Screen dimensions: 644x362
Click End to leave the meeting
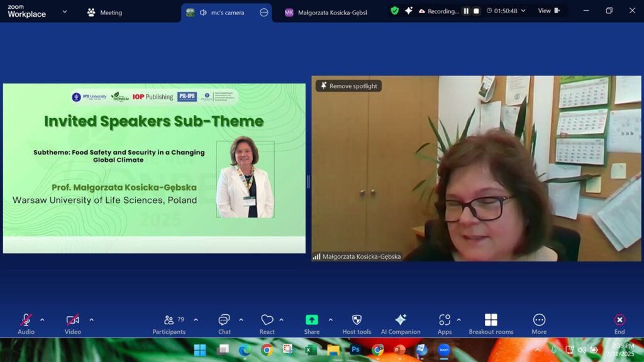[x=619, y=320]
